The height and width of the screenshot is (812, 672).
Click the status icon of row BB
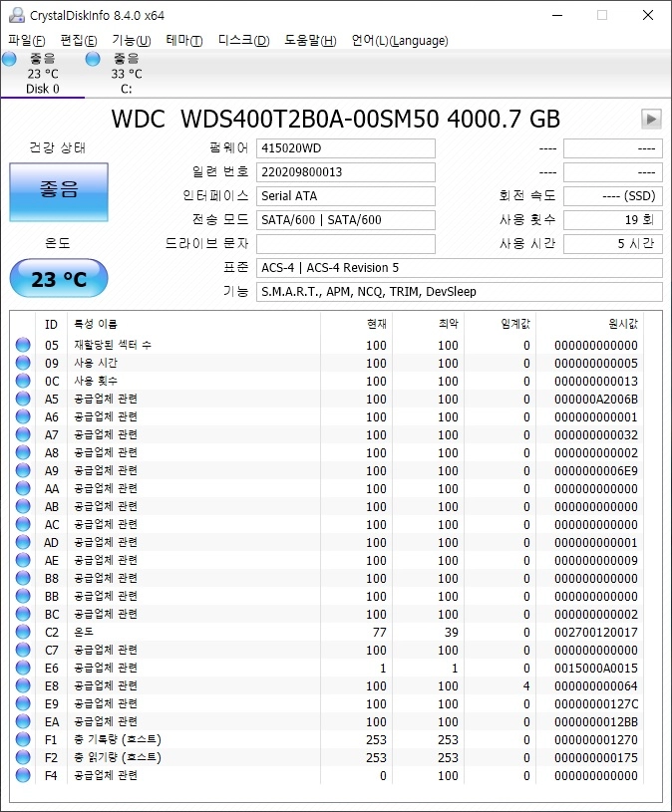pyautogui.click(x=23, y=596)
